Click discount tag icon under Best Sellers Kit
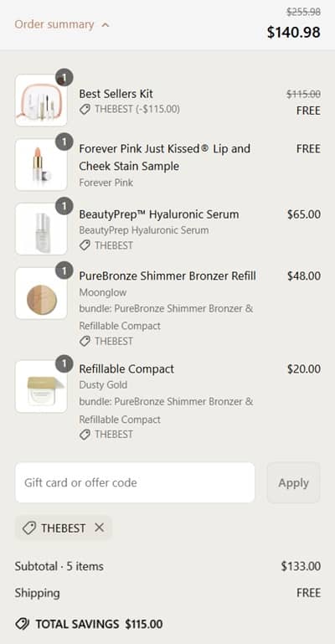335x644 pixels. pyautogui.click(x=85, y=109)
